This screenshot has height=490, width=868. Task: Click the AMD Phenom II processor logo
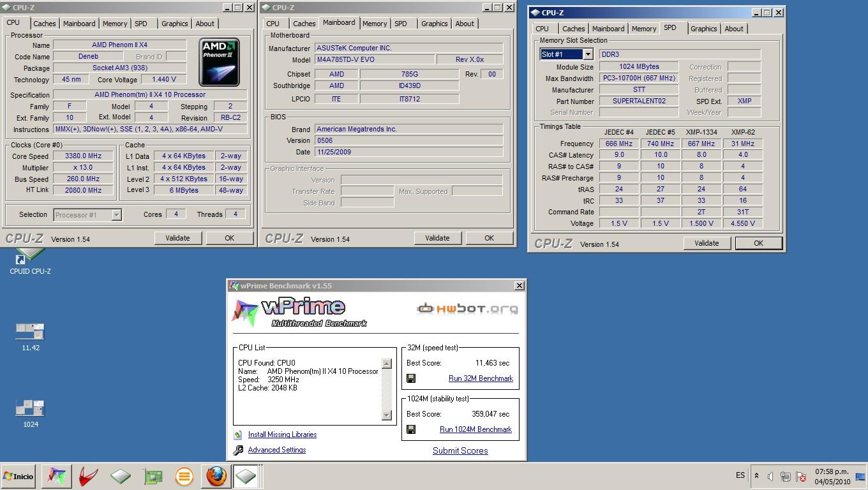(x=219, y=62)
